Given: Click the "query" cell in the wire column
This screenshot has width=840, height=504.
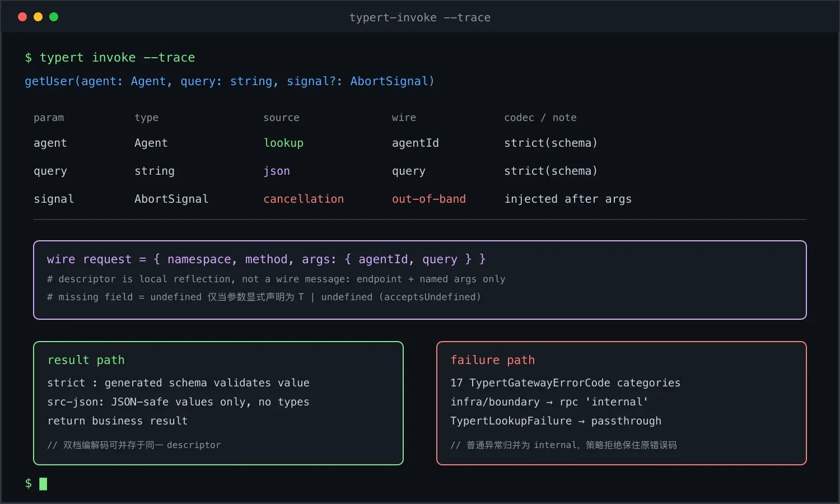Looking at the screenshot, I should [409, 171].
